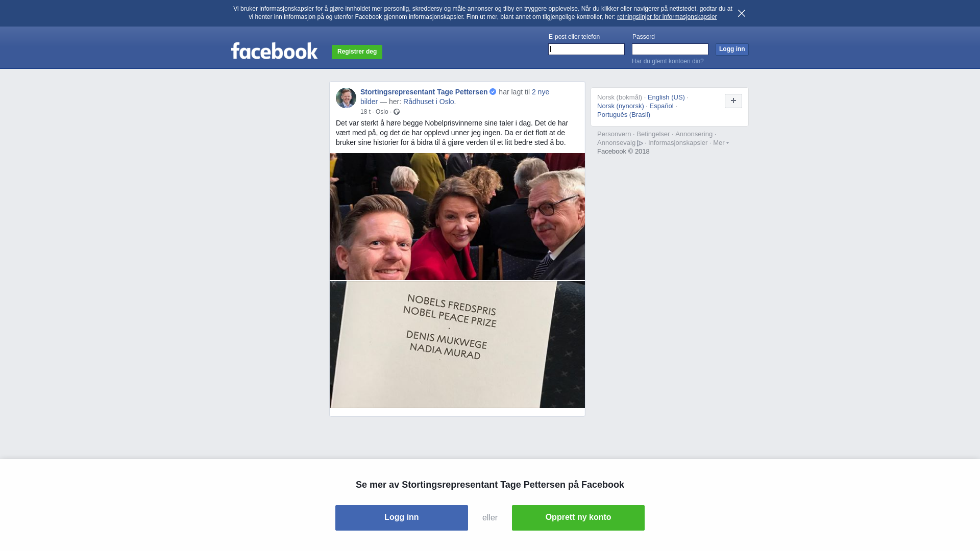Expand the Mer footer dropdown
This screenshot has width=980, height=551.
click(x=721, y=143)
